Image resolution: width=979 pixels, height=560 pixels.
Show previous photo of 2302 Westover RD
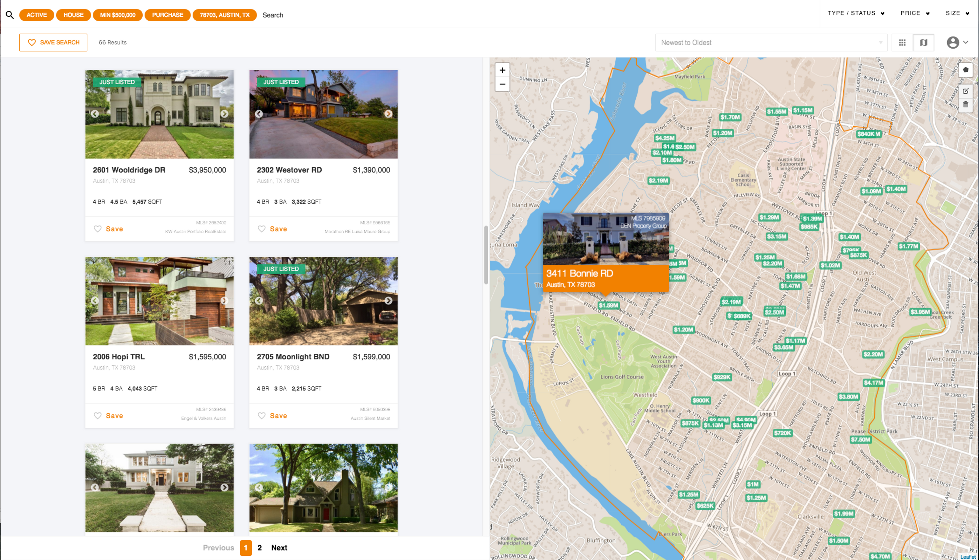(x=259, y=114)
